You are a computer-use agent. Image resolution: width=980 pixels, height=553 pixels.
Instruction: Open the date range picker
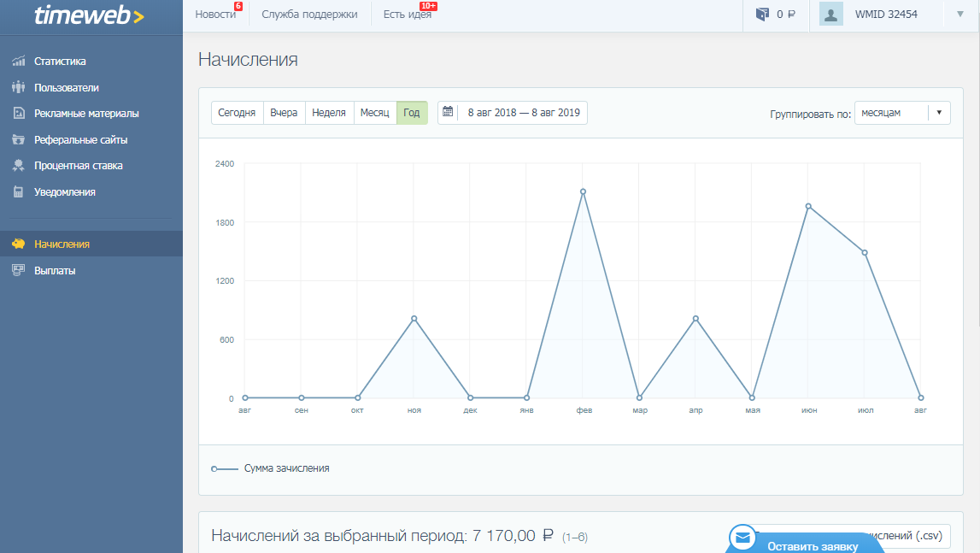point(513,113)
